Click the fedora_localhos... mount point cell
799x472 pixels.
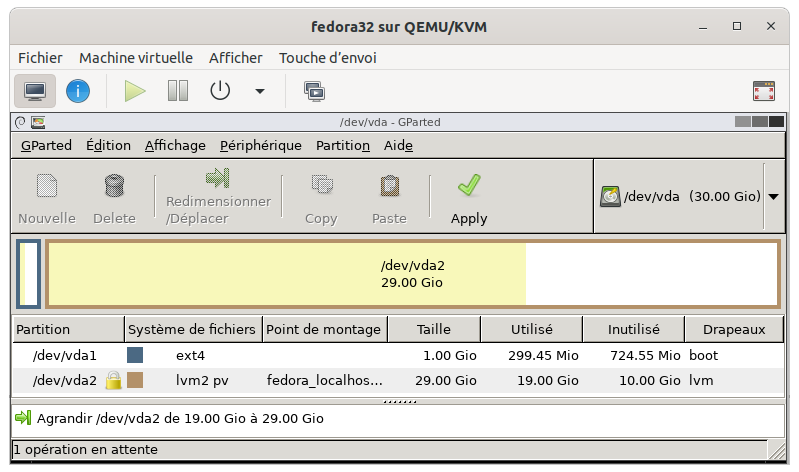pos(325,381)
